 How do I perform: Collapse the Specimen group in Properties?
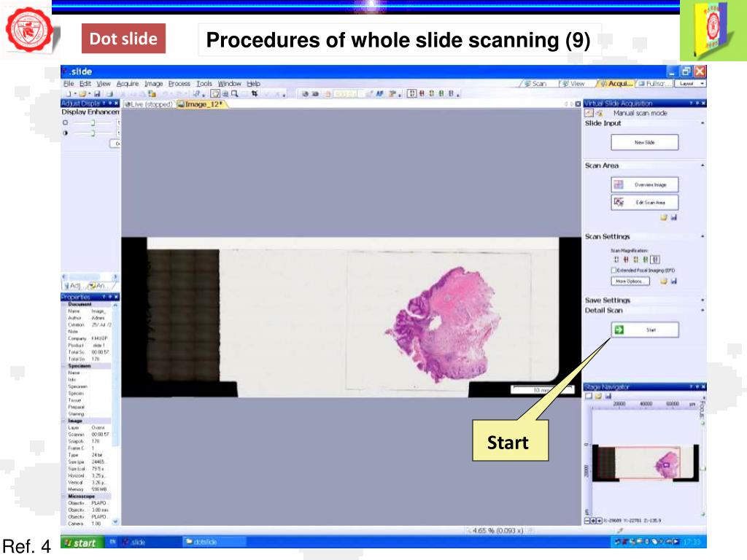pyautogui.click(x=64, y=366)
